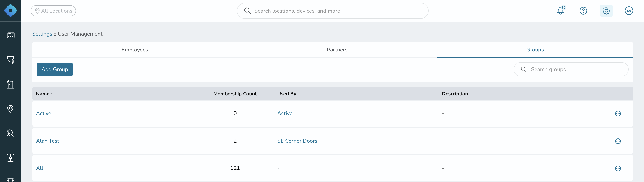Open the more options icon for the All row
Viewport: 644px width, 182px height.
coord(618,168)
